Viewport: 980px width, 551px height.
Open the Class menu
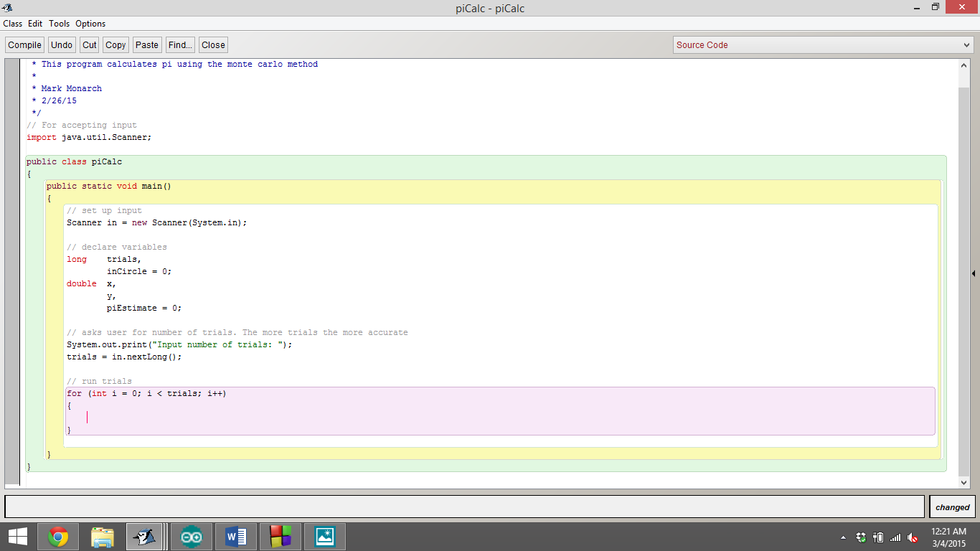12,24
